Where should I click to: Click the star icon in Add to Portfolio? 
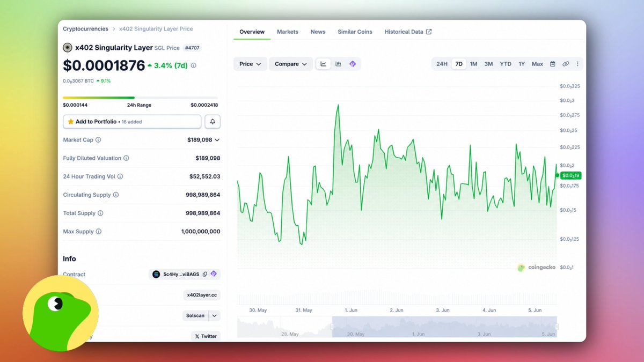pos(71,122)
